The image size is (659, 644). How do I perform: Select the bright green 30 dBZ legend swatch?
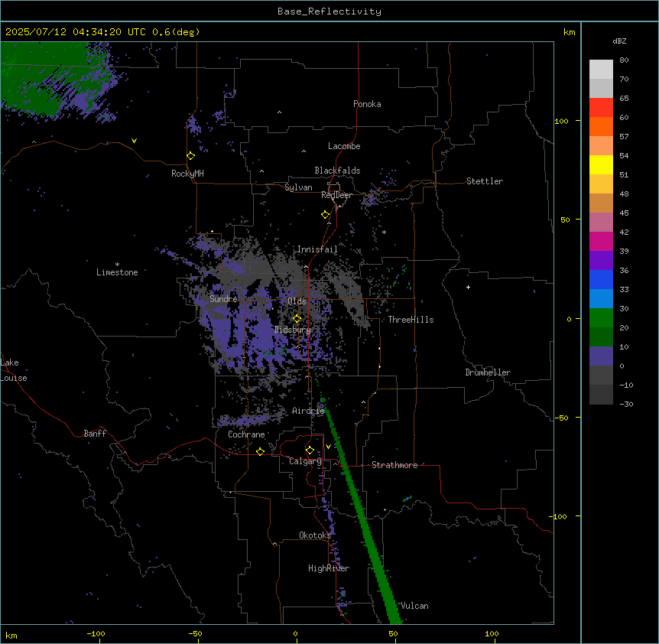coord(601,318)
